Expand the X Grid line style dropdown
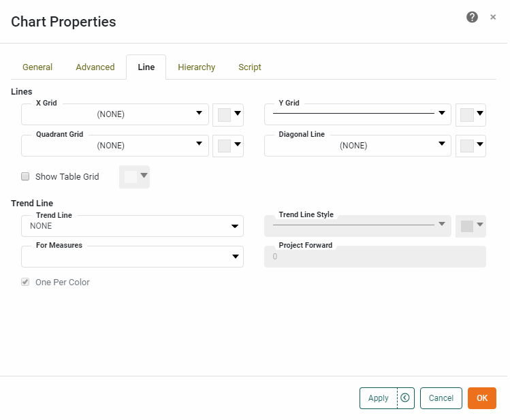 (115, 115)
